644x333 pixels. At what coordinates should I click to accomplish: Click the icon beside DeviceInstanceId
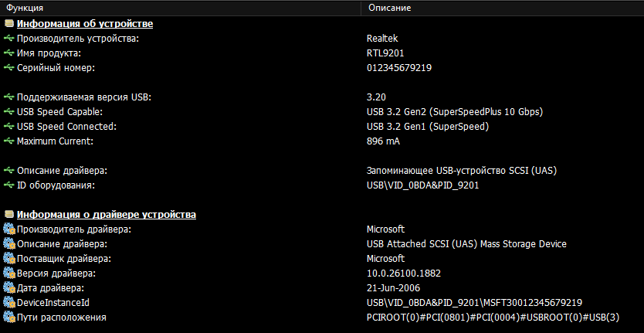point(8,303)
